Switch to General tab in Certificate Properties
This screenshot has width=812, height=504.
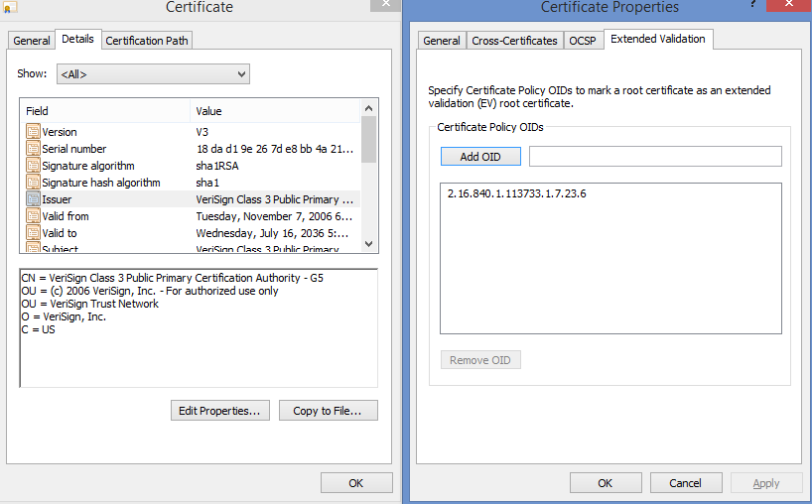[441, 41]
